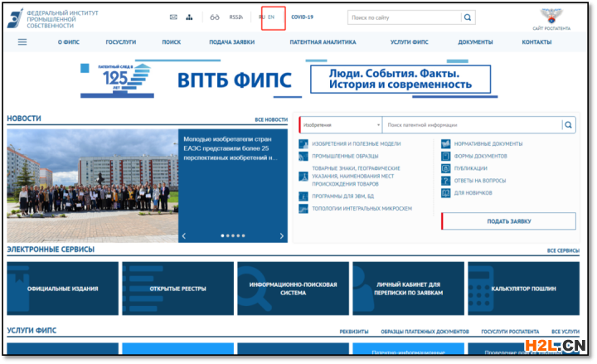Click the glasses accessibility icon

click(x=215, y=17)
